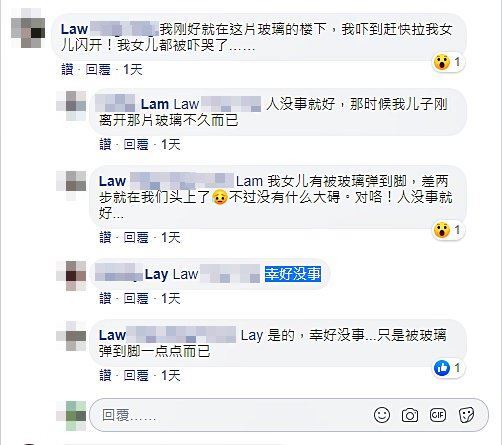Image resolution: width=502 pixels, height=445 pixels.
Task: View wow reaction on second Law reply
Action: click(447, 230)
